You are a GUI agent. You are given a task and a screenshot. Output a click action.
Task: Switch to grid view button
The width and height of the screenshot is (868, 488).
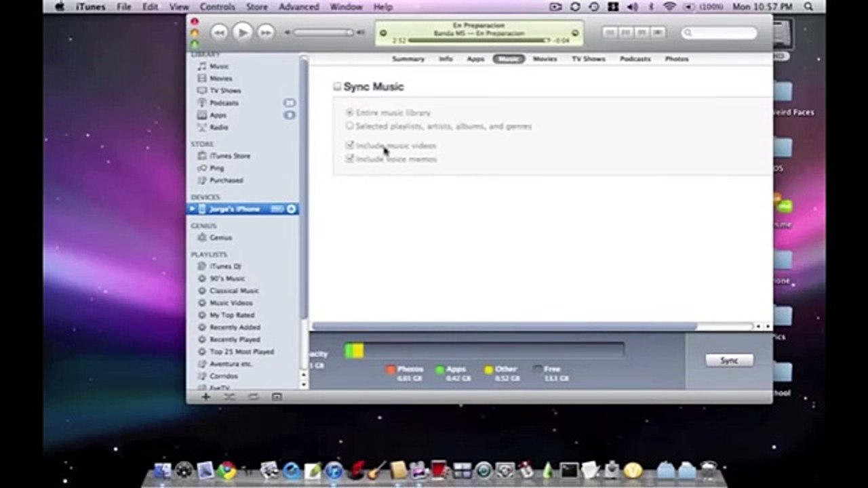pyautogui.click(x=640, y=33)
